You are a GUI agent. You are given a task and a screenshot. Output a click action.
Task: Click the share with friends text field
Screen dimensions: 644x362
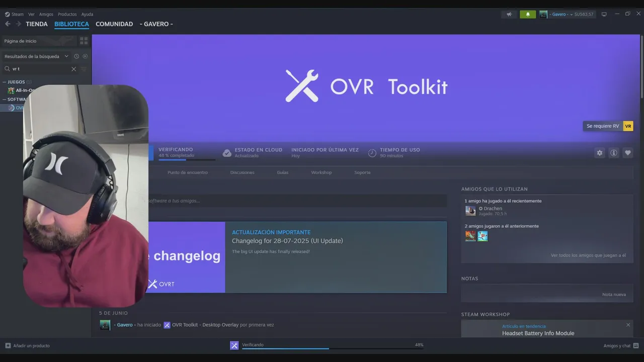click(297, 201)
